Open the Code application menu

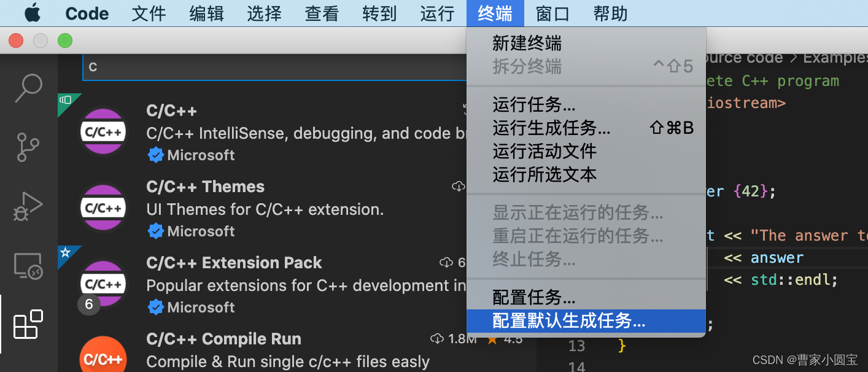[87, 13]
